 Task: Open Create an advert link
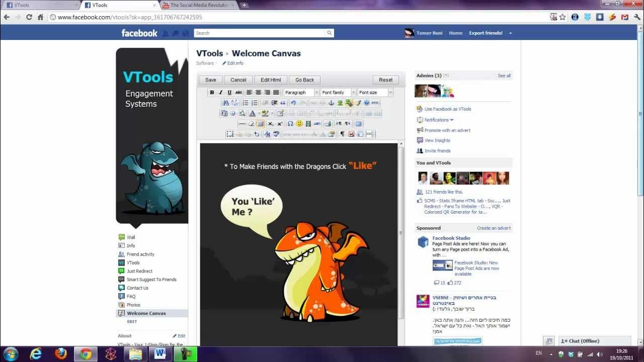click(x=494, y=228)
